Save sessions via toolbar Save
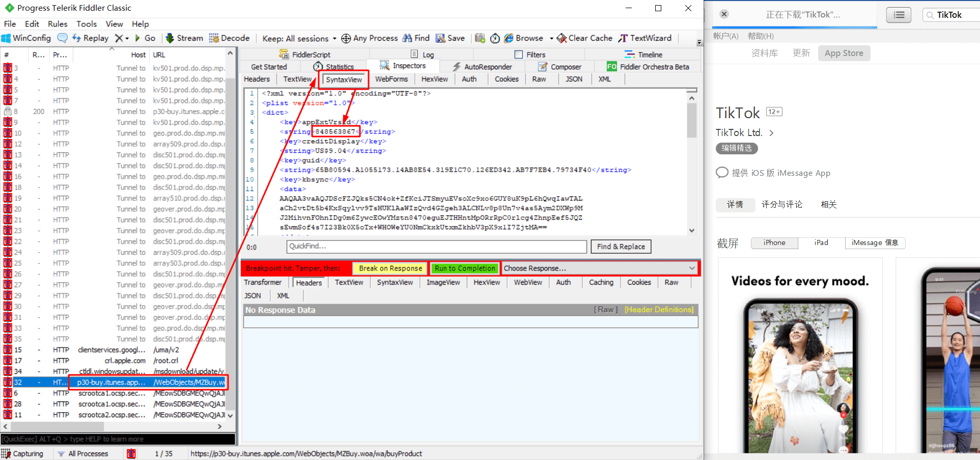The height and width of the screenshot is (460, 980). point(450,38)
